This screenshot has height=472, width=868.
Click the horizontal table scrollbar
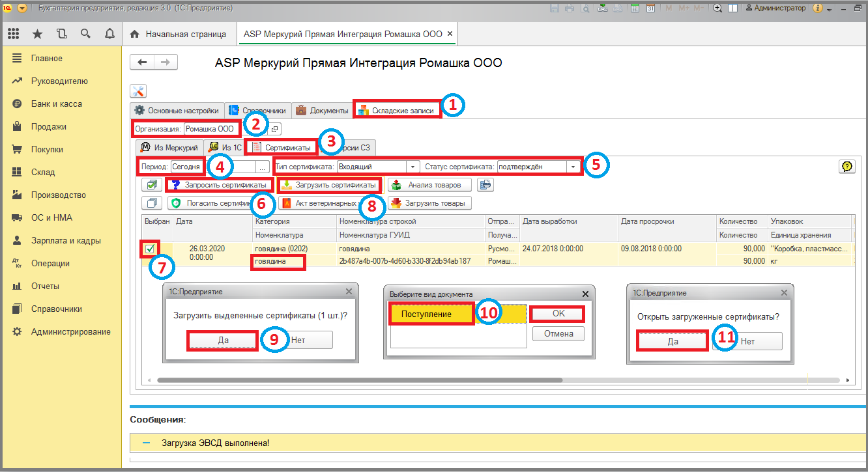click(360, 380)
